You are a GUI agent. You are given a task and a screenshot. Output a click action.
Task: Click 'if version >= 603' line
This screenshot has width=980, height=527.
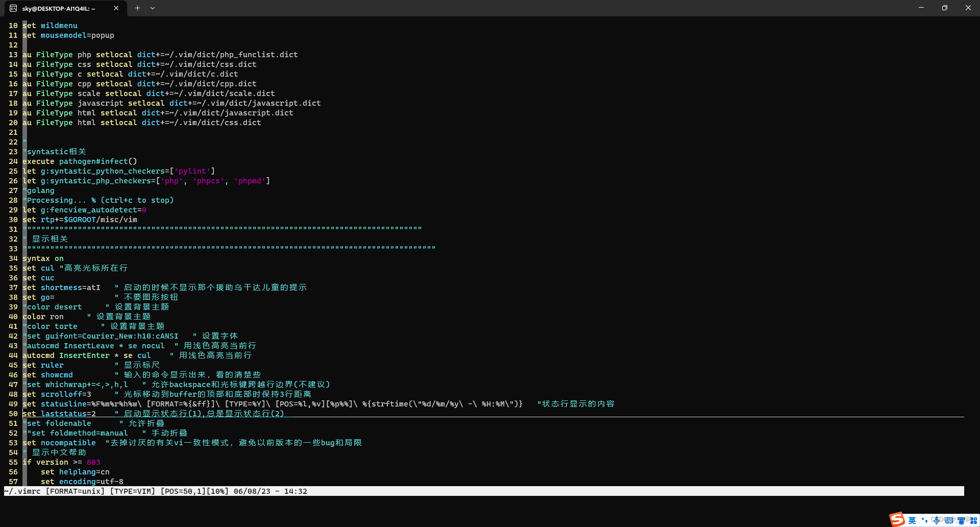click(61, 462)
